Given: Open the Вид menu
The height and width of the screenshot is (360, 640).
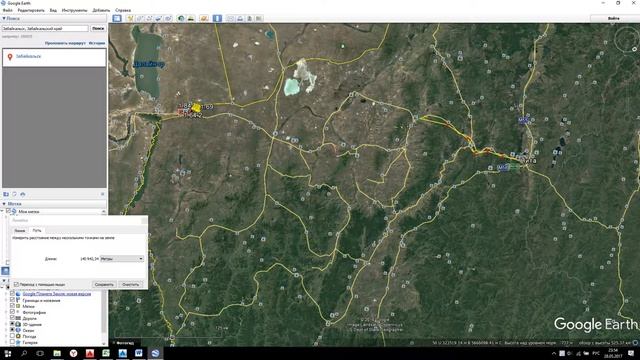Looking at the screenshot, I should (53, 10).
